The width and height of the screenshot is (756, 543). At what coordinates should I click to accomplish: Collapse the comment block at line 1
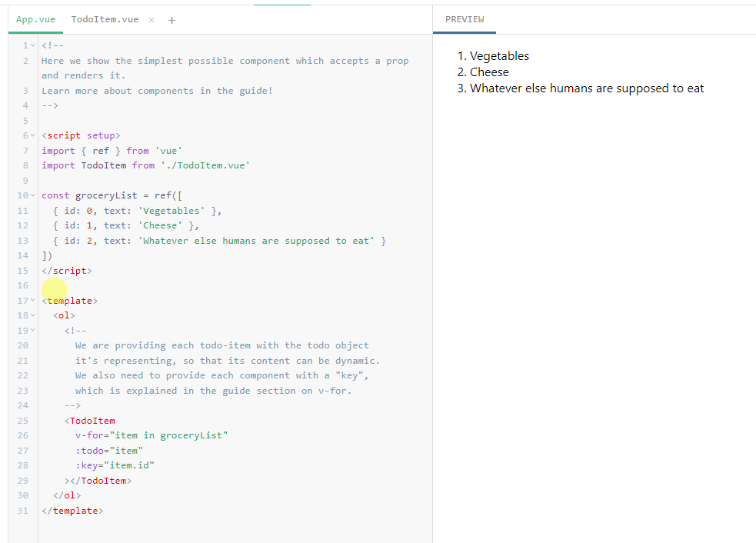(x=33, y=45)
